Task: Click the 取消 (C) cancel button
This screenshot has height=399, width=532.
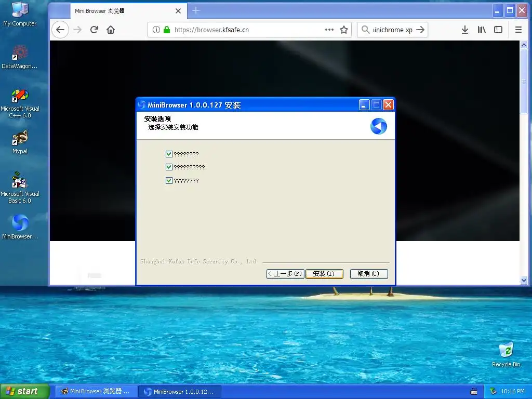Action: pos(369,274)
